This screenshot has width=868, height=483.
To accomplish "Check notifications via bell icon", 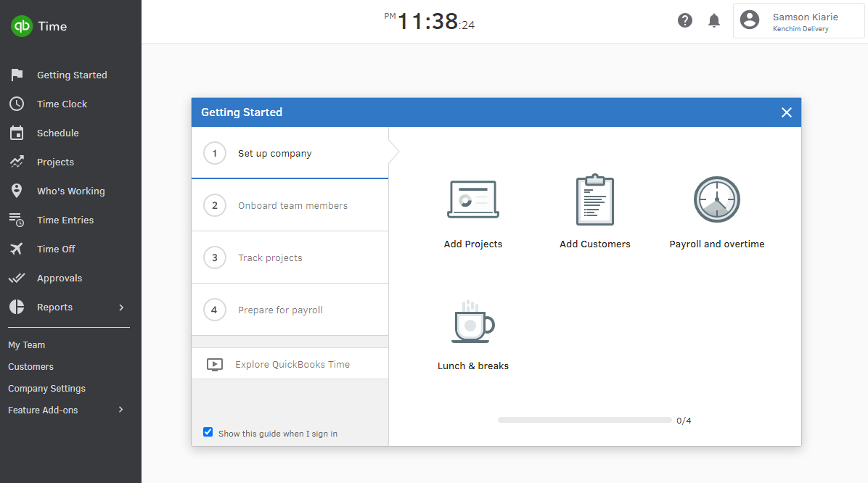I will [713, 20].
